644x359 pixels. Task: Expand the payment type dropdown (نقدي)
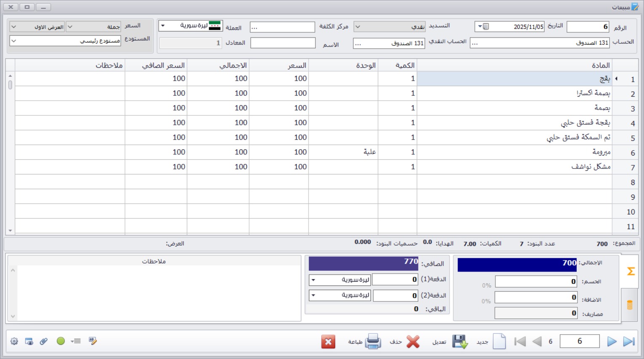click(x=358, y=26)
